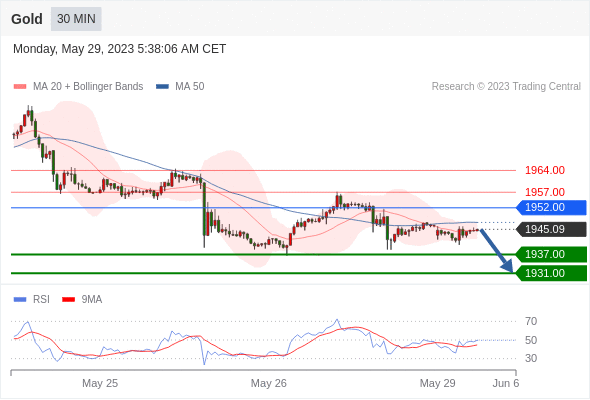Click the RSI 70 level label
This screenshot has height=400, width=590.
(531, 321)
